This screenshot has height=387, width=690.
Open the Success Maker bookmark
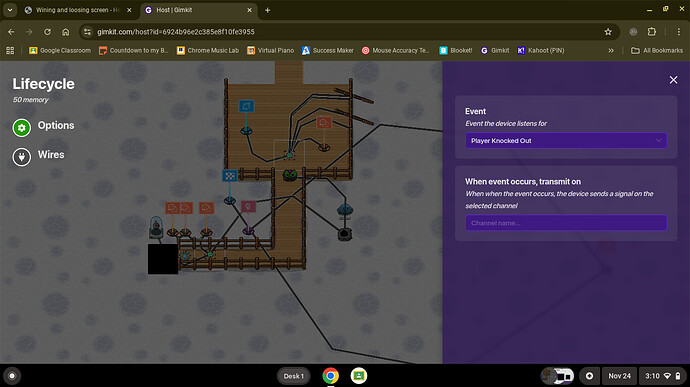(x=328, y=51)
